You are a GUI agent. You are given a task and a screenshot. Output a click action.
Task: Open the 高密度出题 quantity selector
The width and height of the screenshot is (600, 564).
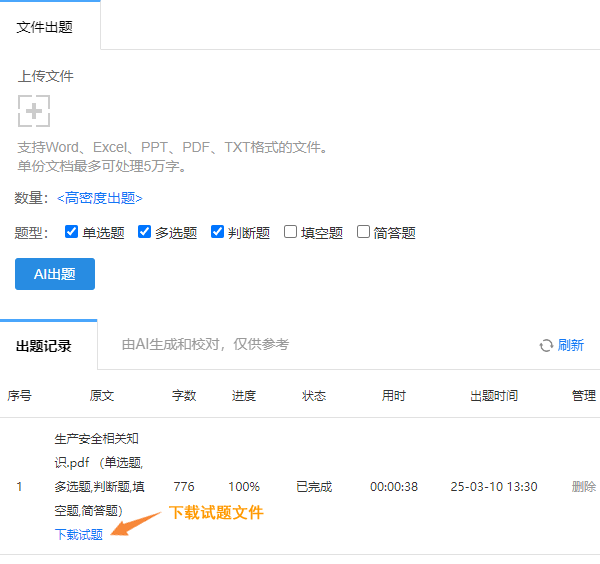coord(99,198)
